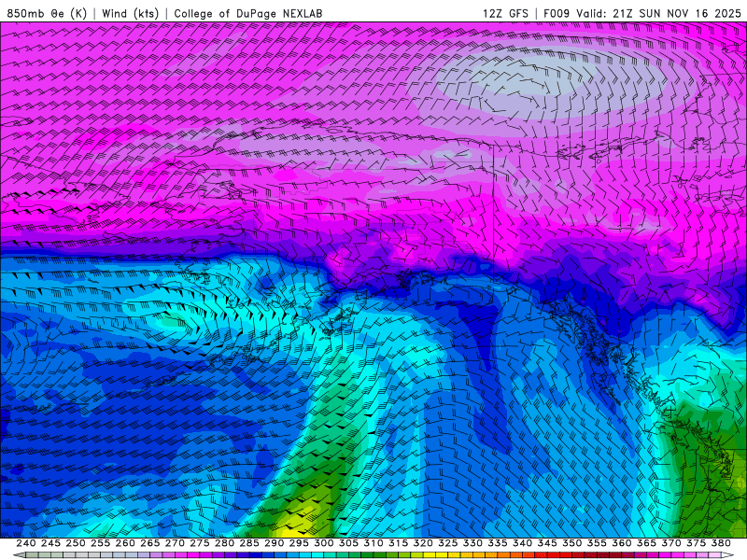Click the 375 legend value
The width and height of the screenshot is (747, 560).
(x=696, y=543)
